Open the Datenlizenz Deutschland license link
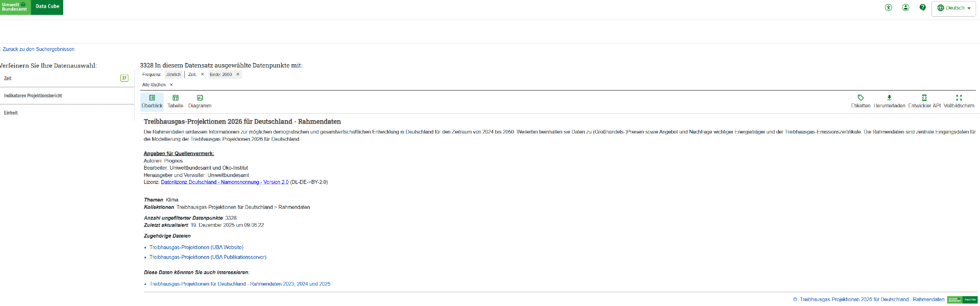This screenshot has width=980, height=306. 224,182
